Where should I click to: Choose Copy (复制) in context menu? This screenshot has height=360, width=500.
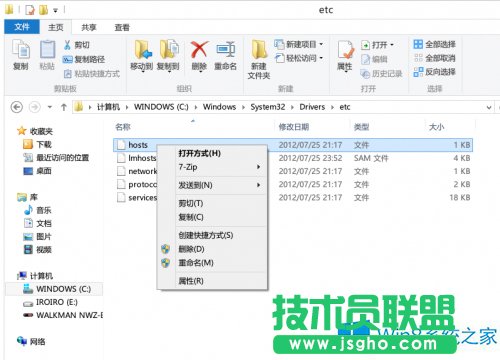point(212,217)
